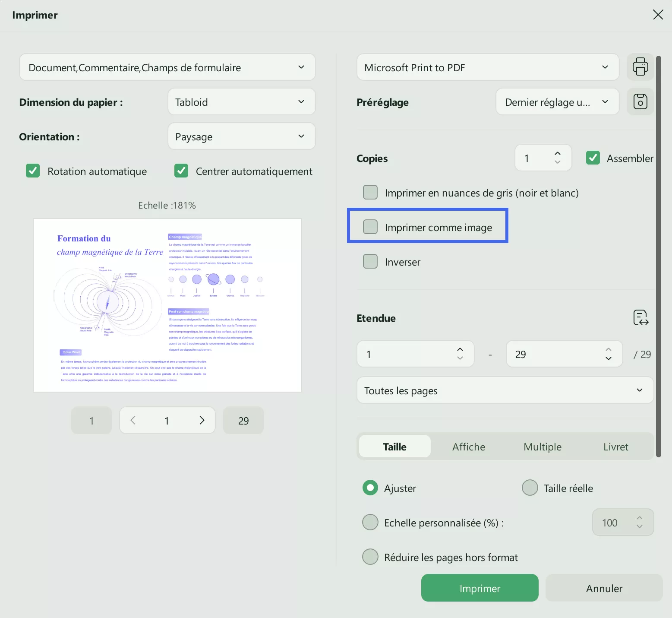
Task: Open printer properties with the printer icon
Action: point(640,67)
